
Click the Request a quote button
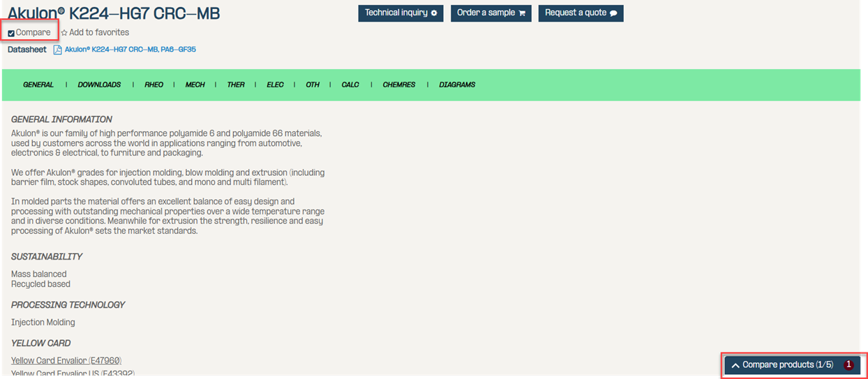point(581,13)
